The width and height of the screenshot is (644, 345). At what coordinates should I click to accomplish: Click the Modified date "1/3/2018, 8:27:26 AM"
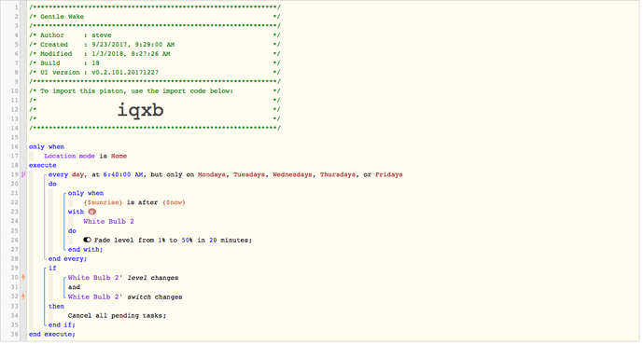click(x=131, y=54)
